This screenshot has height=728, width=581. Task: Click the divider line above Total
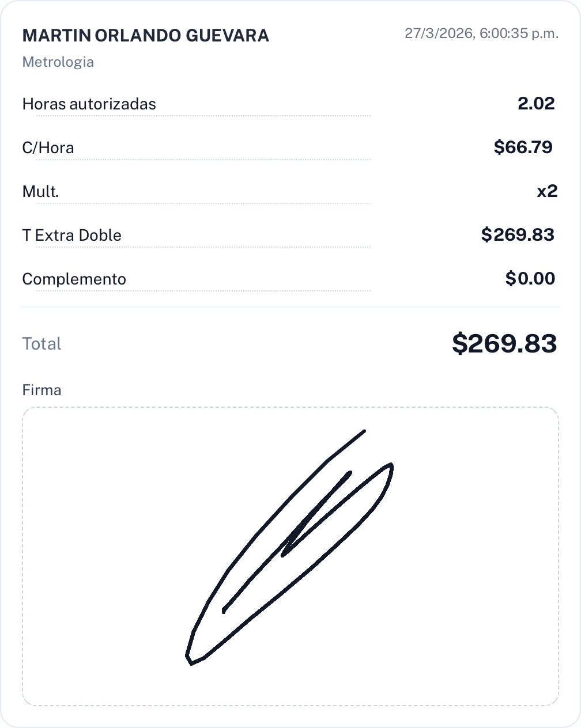coord(290,307)
